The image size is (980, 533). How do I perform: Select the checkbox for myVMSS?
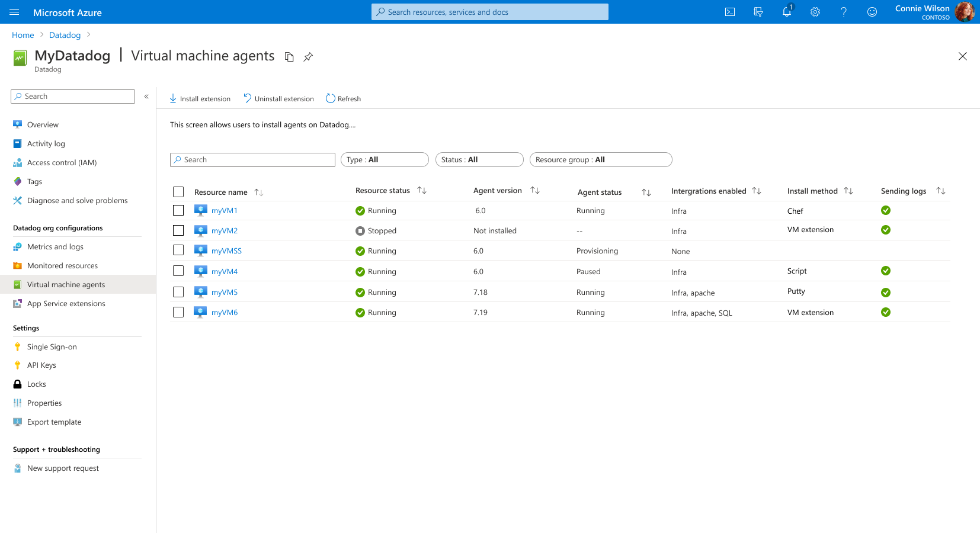tap(178, 250)
